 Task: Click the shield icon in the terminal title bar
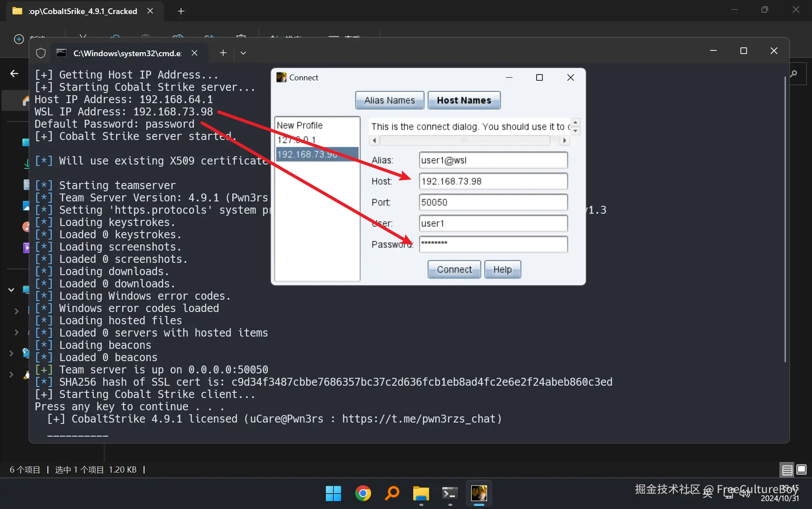tap(41, 53)
